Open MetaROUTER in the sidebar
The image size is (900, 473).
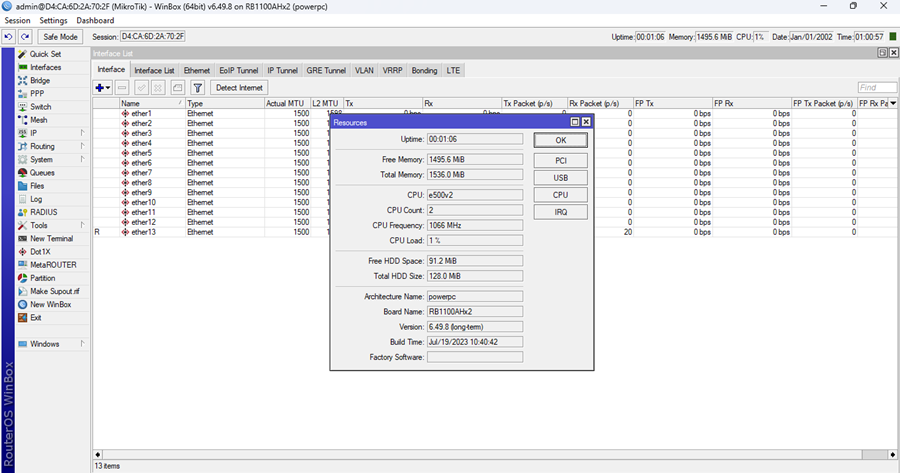(x=53, y=265)
